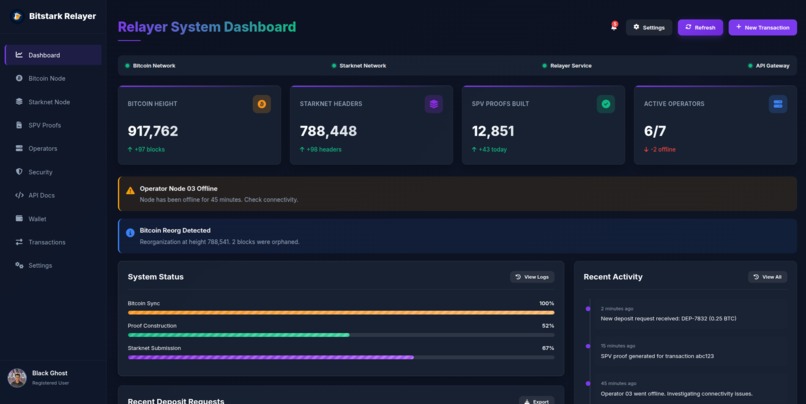Click the Relayer System Dashboard title
This screenshot has width=806, height=404.
point(207,27)
